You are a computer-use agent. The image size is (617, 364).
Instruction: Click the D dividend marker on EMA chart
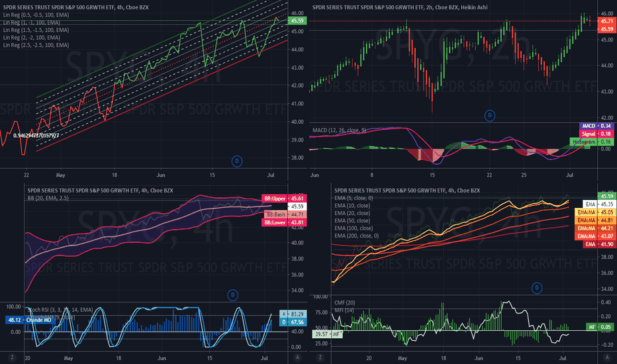click(x=537, y=288)
